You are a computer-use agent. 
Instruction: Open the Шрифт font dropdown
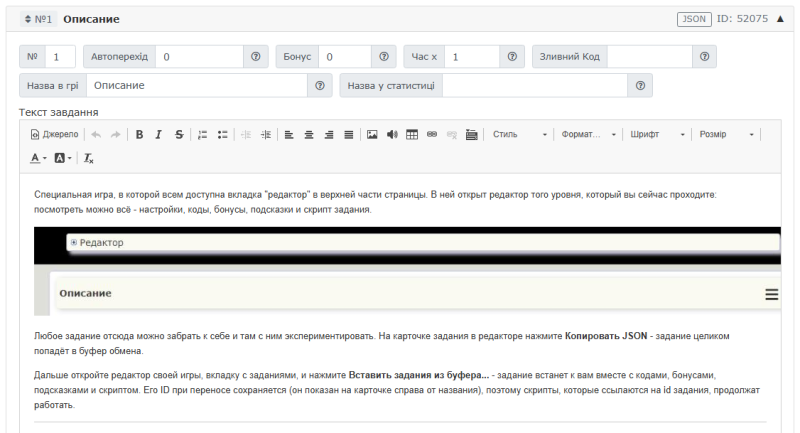(657, 135)
